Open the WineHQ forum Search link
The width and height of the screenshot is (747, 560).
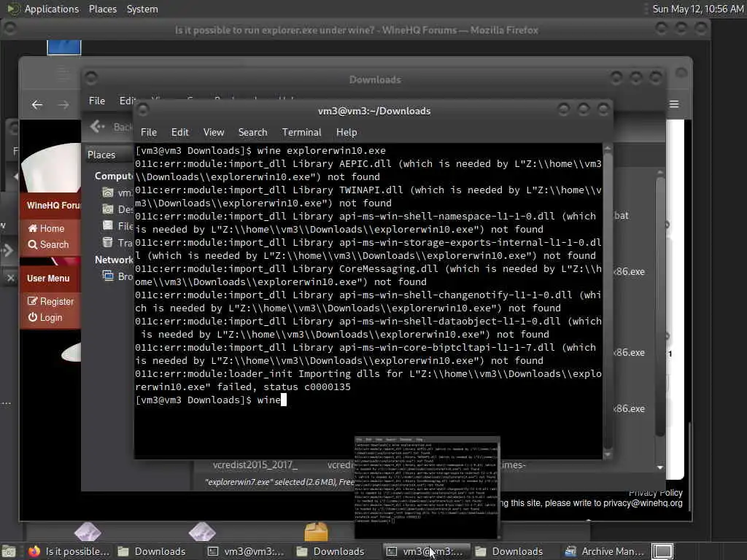pos(54,244)
